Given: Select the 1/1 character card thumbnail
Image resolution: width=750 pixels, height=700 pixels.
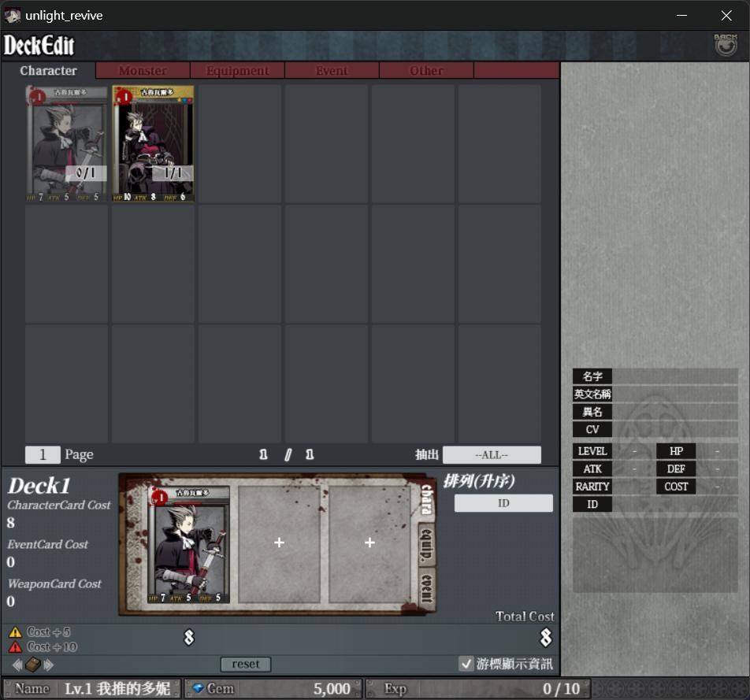Looking at the screenshot, I should click(153, 143).
